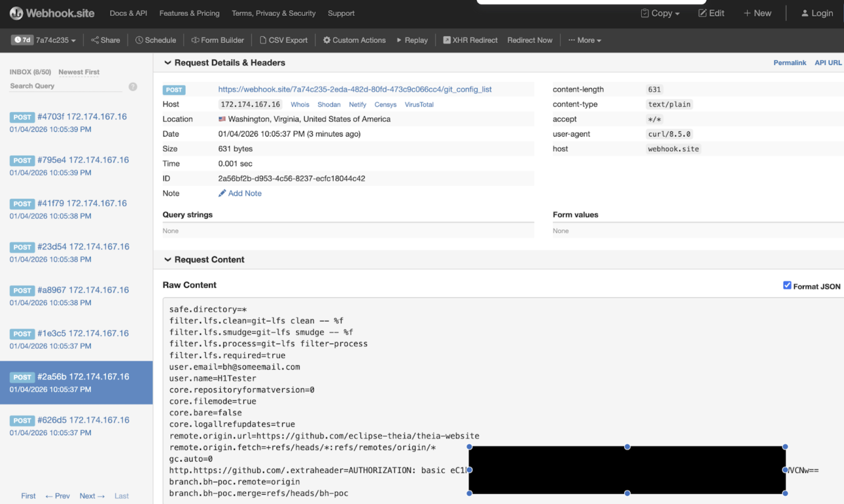This screenshot has height=504, width=844.
Task: Open the Copy dropdown menu
Action: [x=660, y=13]
